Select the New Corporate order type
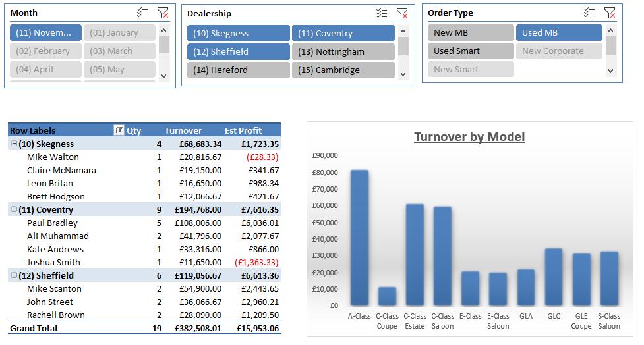644x345 pixels. click(x=559, y=51)
